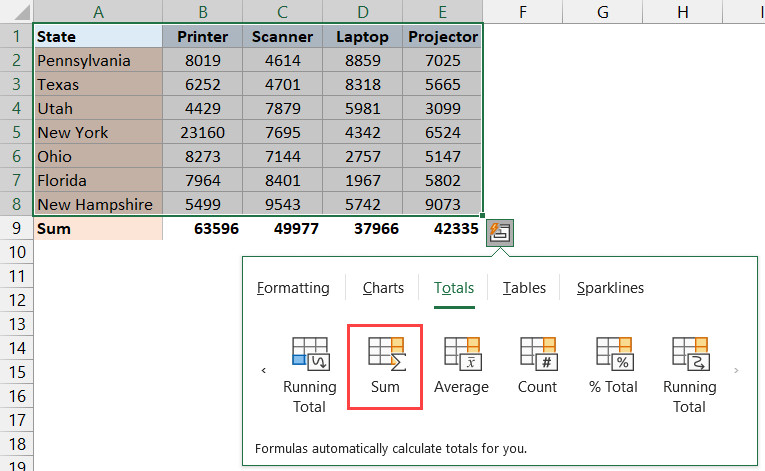The height and width of the screenshot is (471, 765).
Task: Select the Projector header cell
Action: click(x=442, y=37)
